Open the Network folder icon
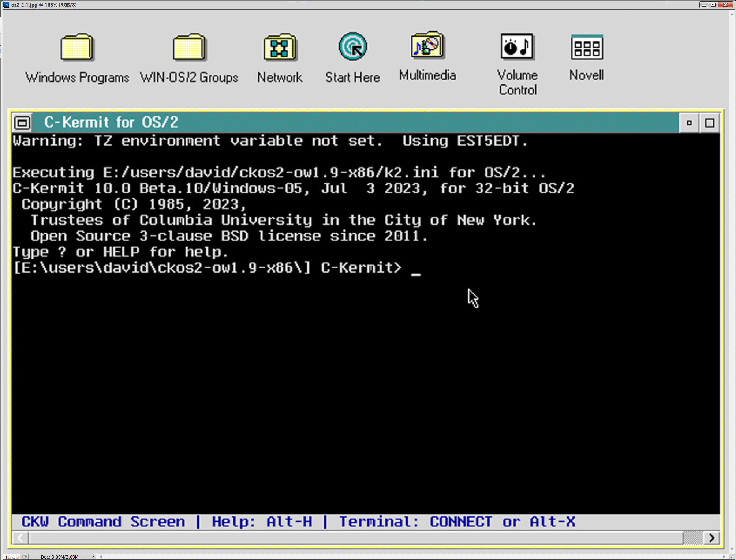Screen dimensions: 736x560 pyautogui.click(x=280, y=47)
